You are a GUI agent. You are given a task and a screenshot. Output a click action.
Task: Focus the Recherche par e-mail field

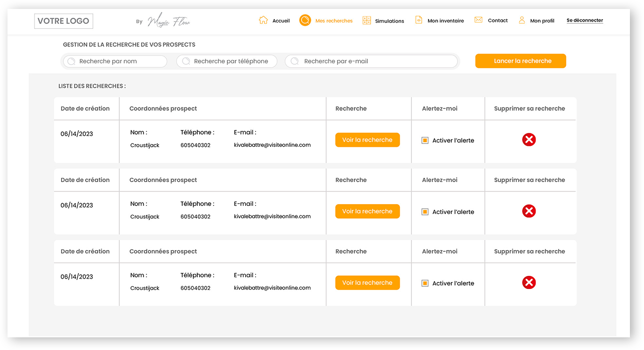click(x=371, y=61)
